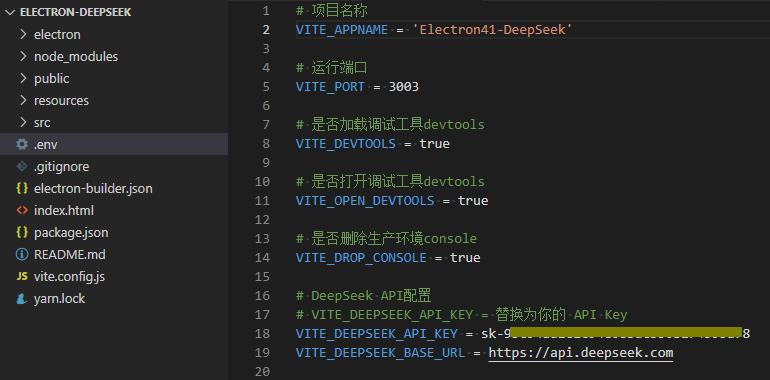
Task: Click the true value of VITE_OPEN_DEVTOOLS
Action: (473, 201)
